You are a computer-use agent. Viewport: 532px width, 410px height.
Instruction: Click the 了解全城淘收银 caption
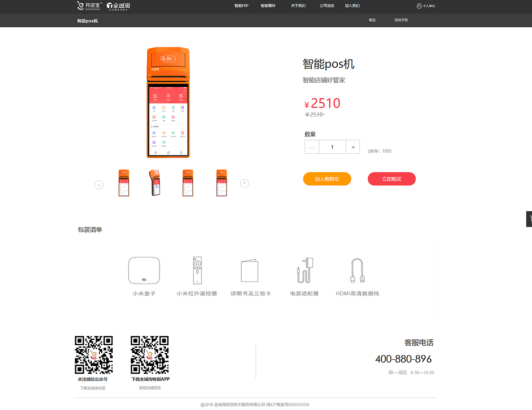coord(93,388)
